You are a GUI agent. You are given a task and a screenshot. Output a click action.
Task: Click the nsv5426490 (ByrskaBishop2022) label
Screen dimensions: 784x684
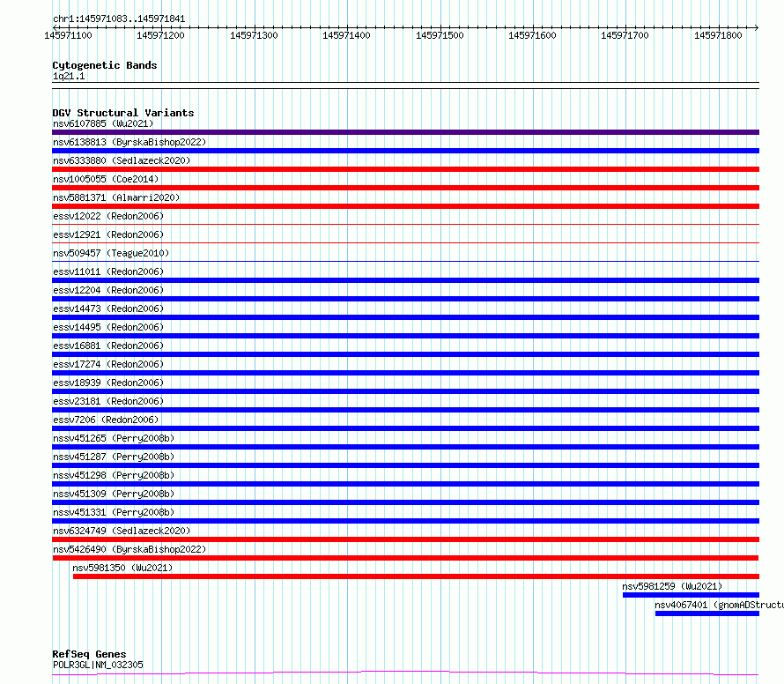tap(129, 549)
